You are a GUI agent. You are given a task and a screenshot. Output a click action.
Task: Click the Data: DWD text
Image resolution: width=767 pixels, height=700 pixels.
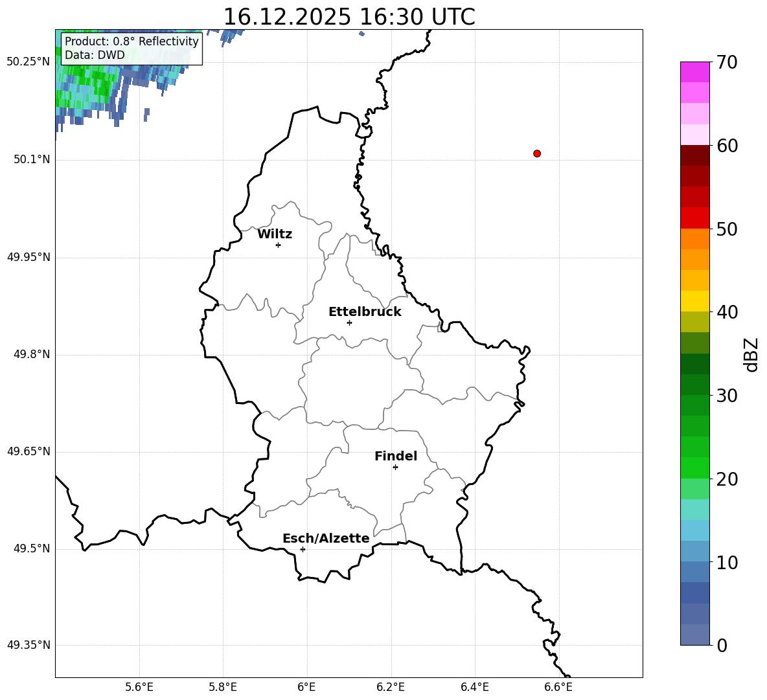coord(95,55)
